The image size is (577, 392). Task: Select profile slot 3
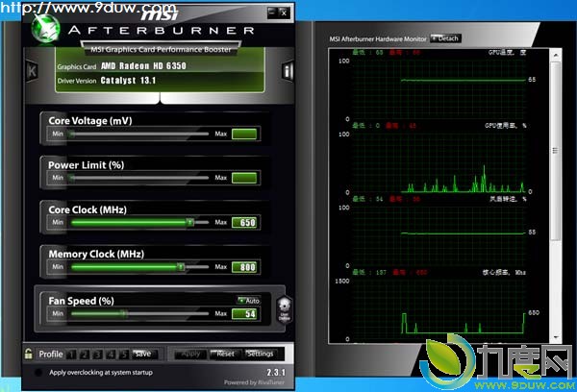coord(97,355)
